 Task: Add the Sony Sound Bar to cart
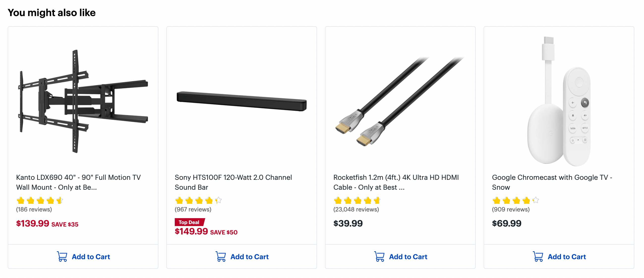(250, 257)
